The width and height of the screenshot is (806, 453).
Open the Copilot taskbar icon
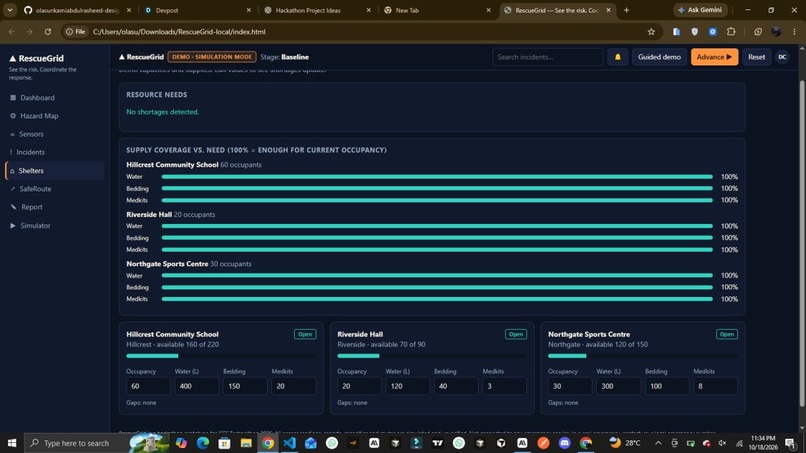click(x=181, y=443)
